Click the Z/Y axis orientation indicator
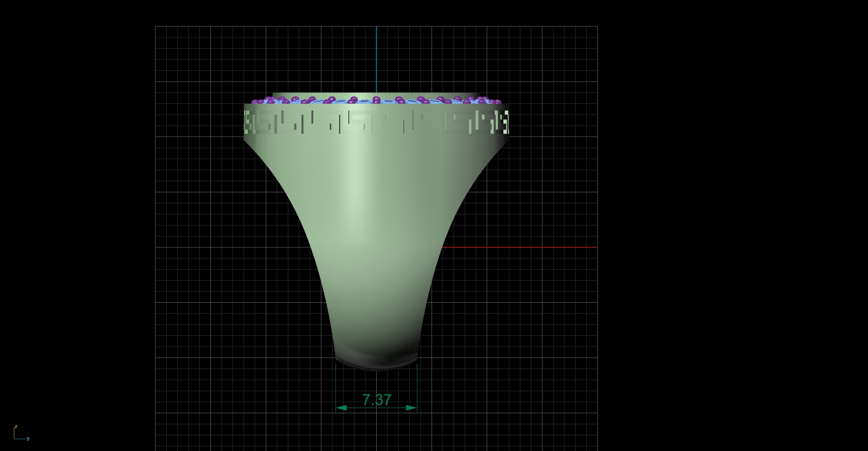Viewport: 868px width, 451px height. [x=21, y=433]
